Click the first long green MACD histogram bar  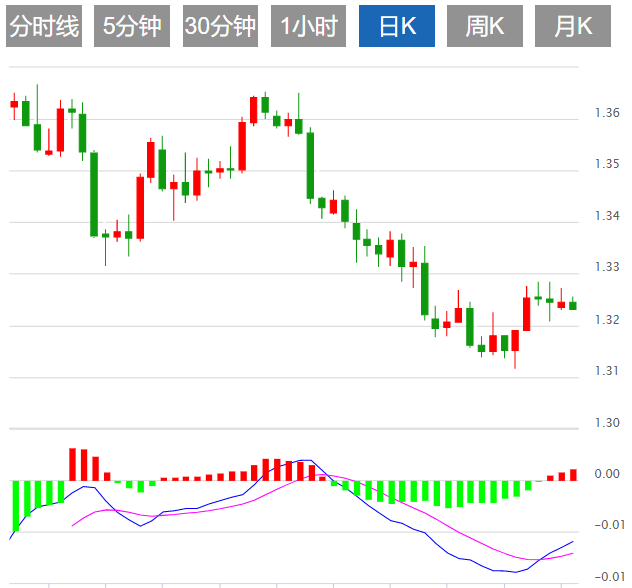pyautogui.click(x=16, y=506)
